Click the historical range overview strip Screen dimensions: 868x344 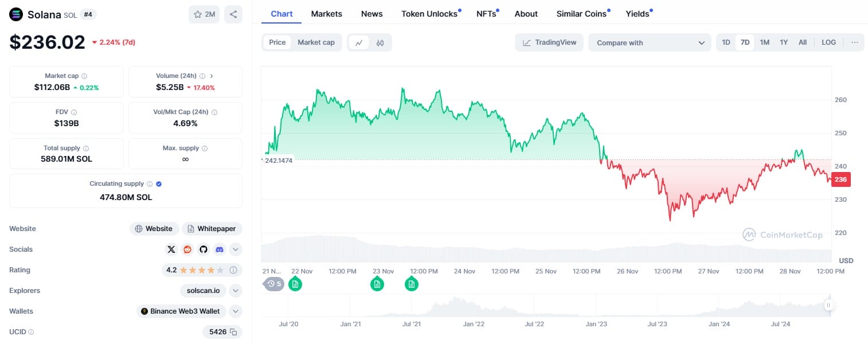(x=546, y=305)
